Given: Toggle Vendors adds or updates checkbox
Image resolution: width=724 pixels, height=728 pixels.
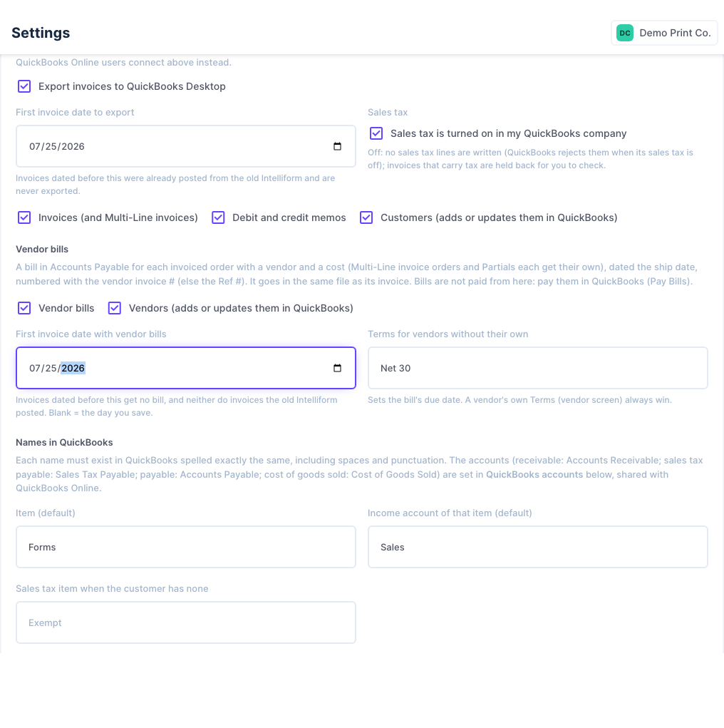Looking at the screenshot, I should tap(115, 308).
